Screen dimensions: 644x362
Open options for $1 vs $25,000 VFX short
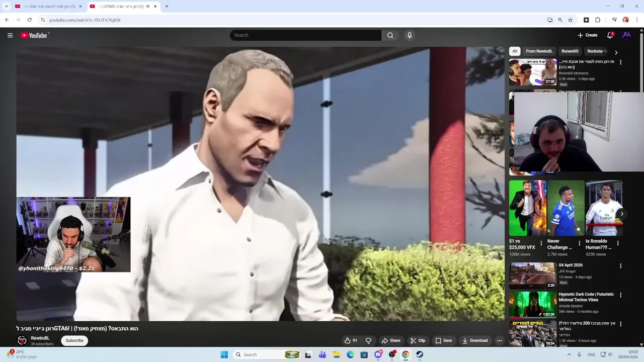pos(541,243)
